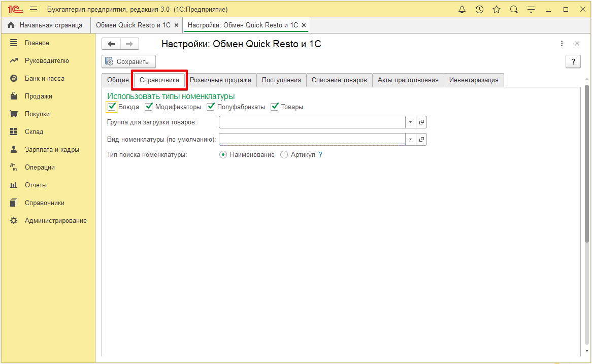The image size is (592, 364).
Task: Toggle the Блюда checkbox
Action: tap(111, 107)
